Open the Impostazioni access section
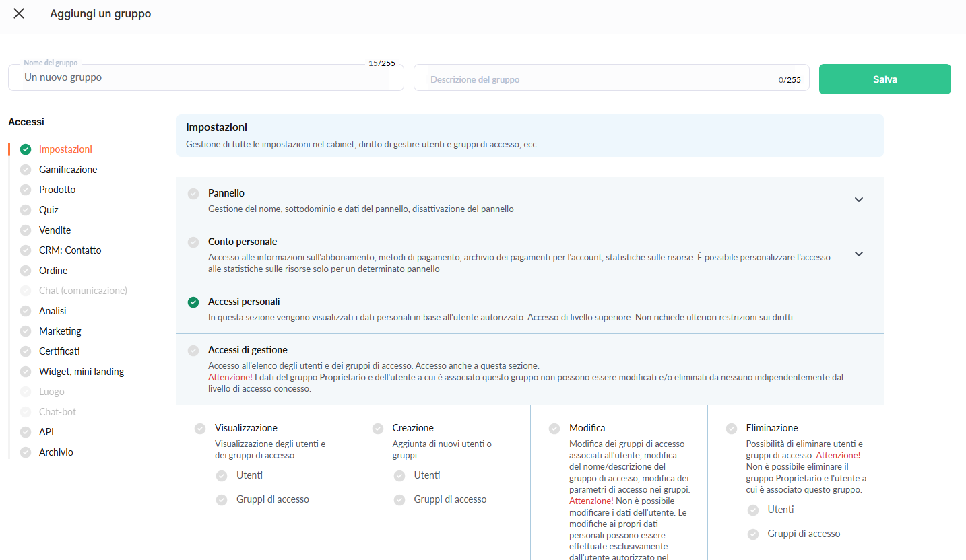966x560 pixels. pyautogui.click(x=65, y=149)
